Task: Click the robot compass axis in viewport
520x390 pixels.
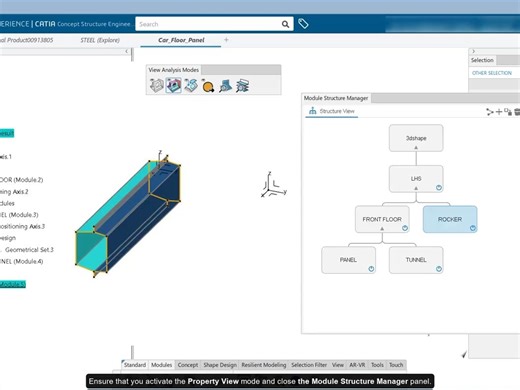Action: [x=274, y=184]
